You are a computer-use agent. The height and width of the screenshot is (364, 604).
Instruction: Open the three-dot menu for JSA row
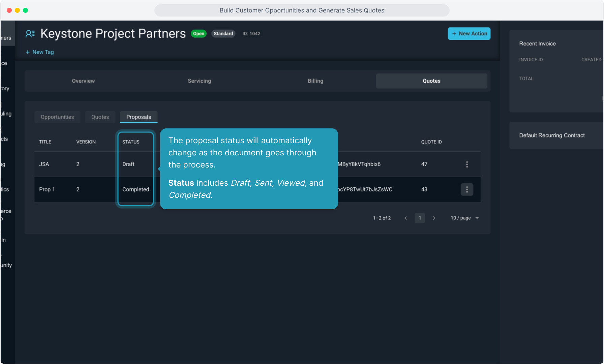(x=467, y=164)
